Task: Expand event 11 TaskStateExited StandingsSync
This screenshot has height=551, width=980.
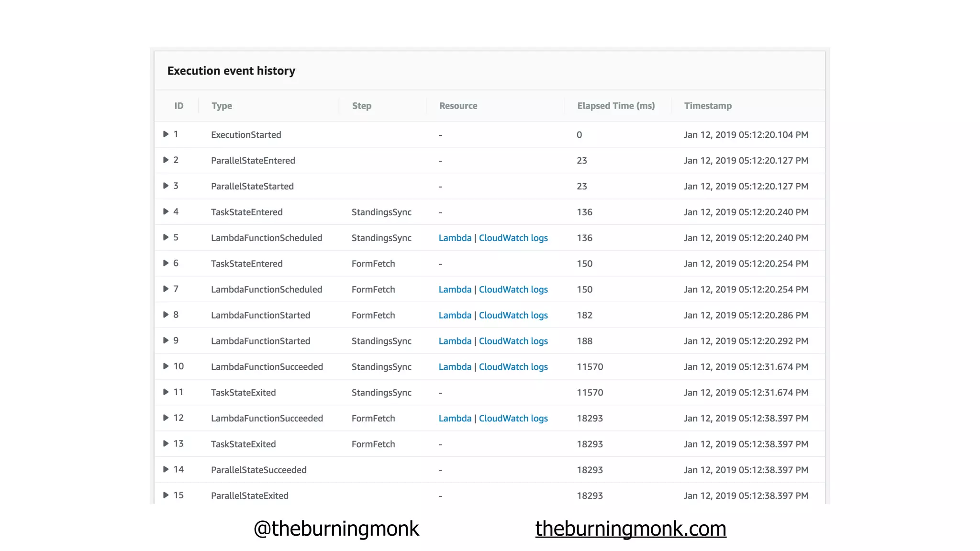Action: (x=166, y=393)
